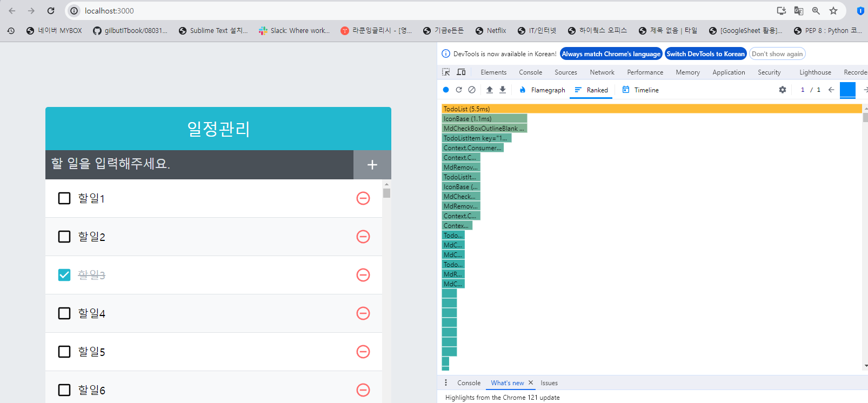Screen dimensions: 868x403
Task: Open the Issues drawer tab
Action: [549, 383]
